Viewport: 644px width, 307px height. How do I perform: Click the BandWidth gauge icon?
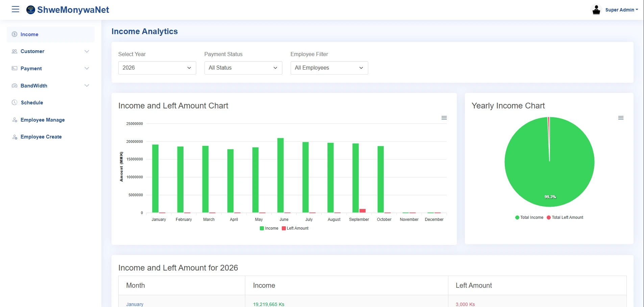pos(15,85)
